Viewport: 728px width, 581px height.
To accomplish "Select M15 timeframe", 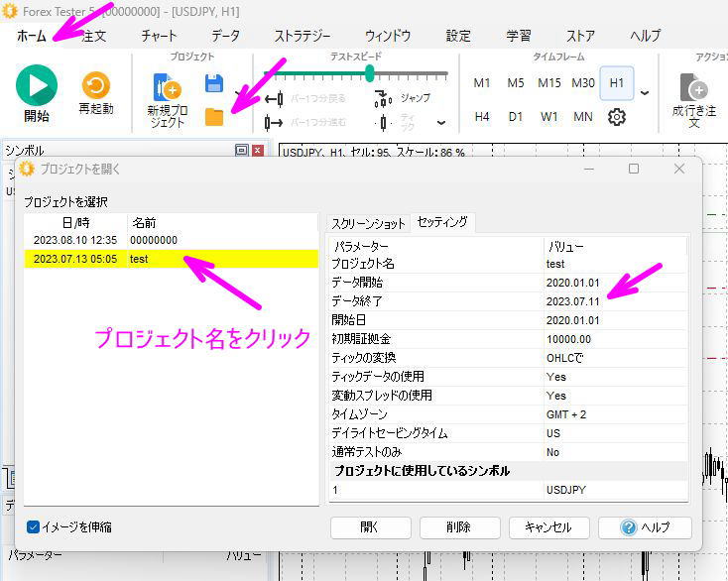I will (x=549, y=83).
